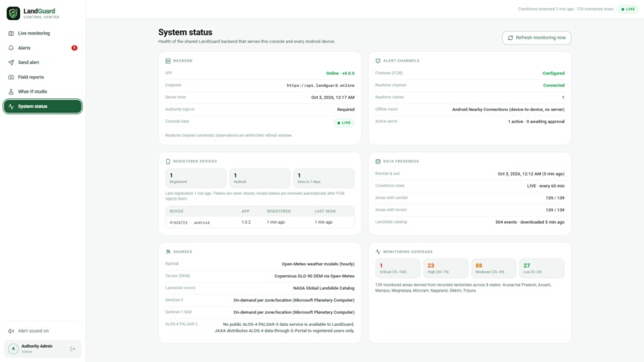Click the APP column header

pyautogui.click(x=245, y=211)
